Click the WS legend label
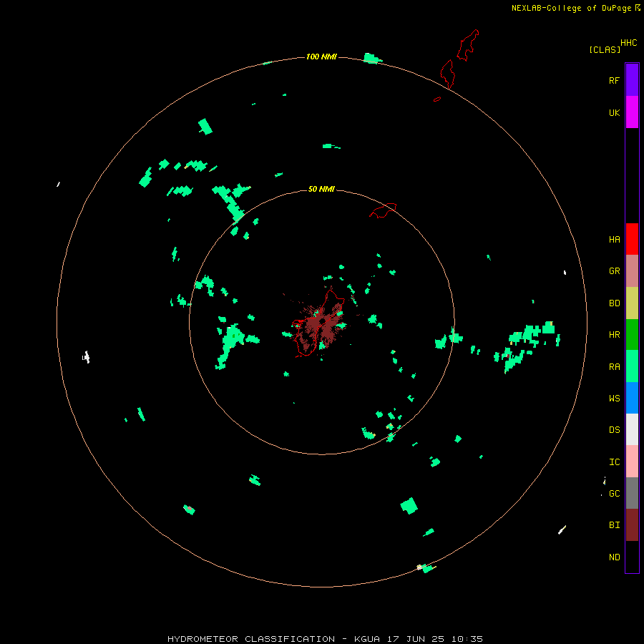 point(614,398)
